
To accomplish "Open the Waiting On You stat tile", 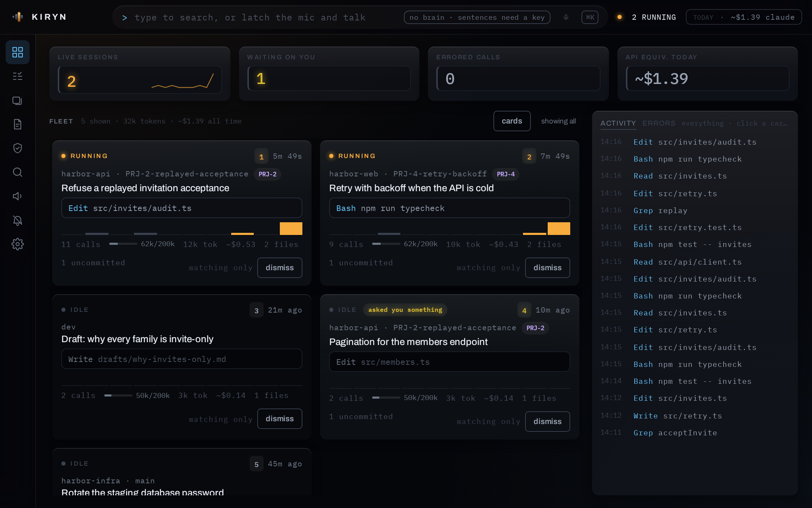I will click(x=329, y=74).
